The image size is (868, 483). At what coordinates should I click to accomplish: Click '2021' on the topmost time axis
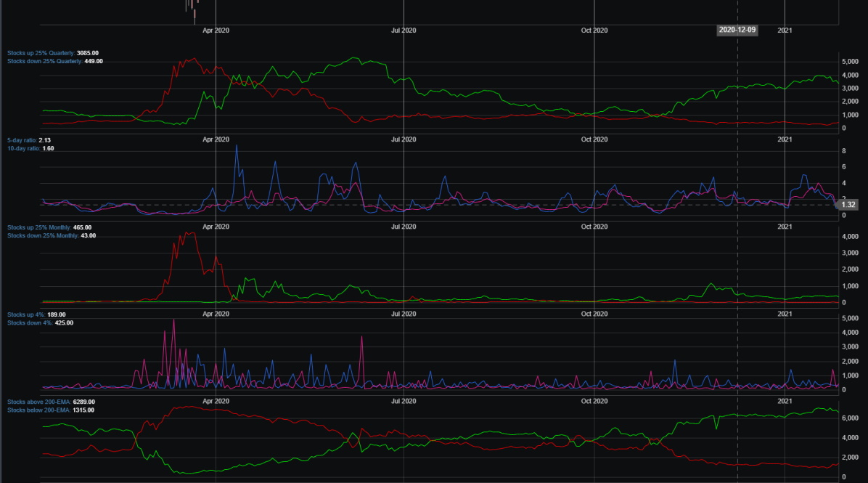[x=785, y=31]
